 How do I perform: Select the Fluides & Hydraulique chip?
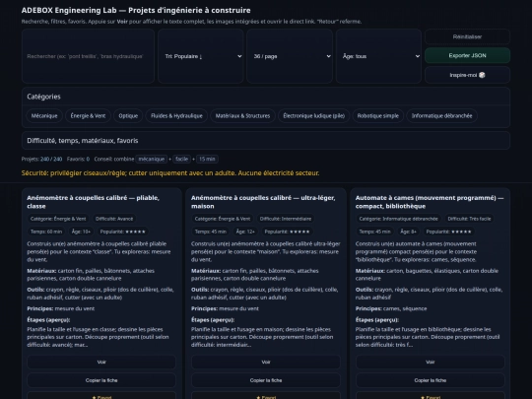tap(176, 115)
